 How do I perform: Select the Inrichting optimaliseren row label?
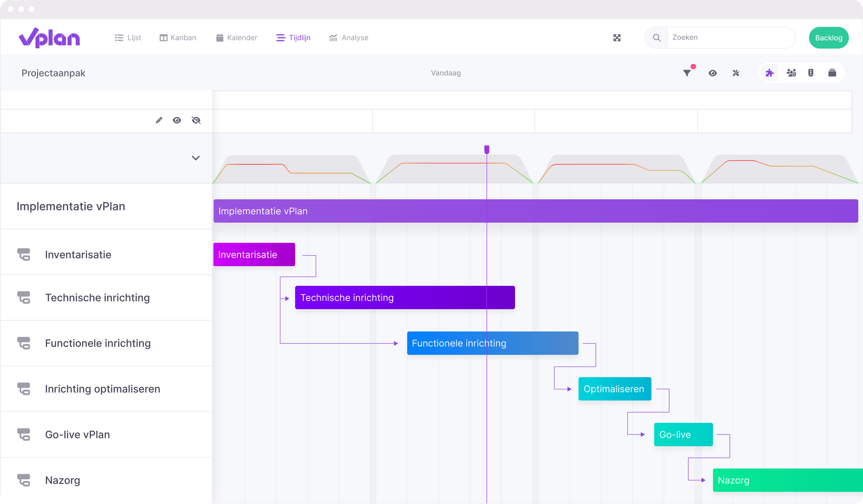pos(103,389)
